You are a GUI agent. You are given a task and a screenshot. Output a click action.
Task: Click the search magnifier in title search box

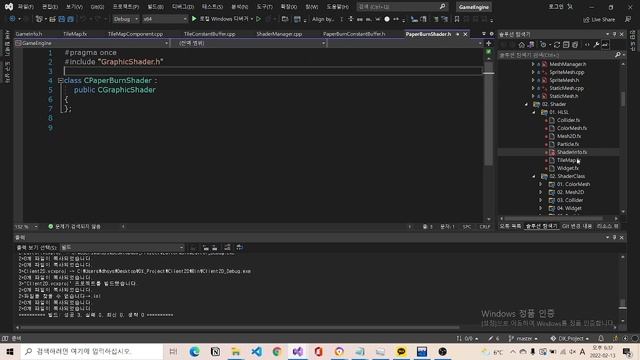click(x=442, y=7)
